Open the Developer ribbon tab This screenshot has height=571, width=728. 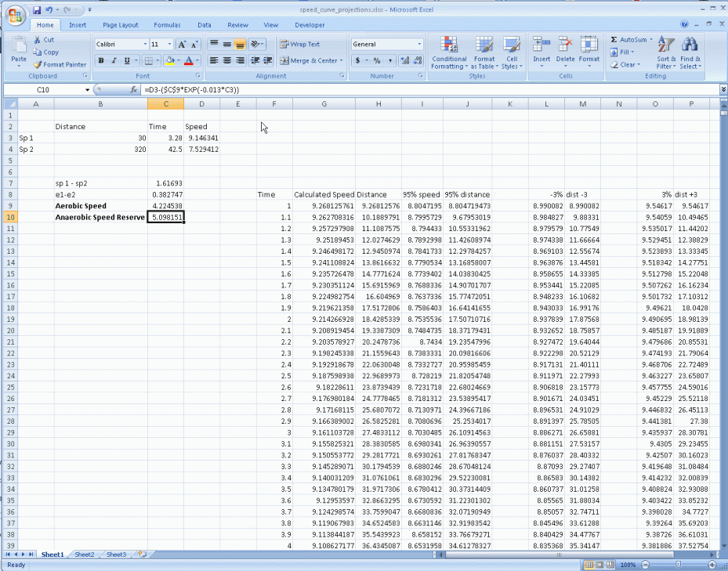[x=310, y=24]
